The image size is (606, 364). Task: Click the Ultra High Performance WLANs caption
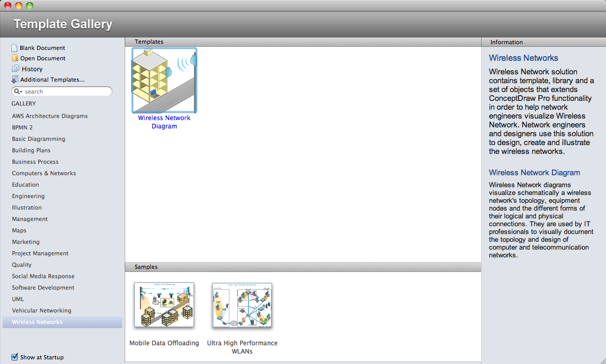pos(242,347)
